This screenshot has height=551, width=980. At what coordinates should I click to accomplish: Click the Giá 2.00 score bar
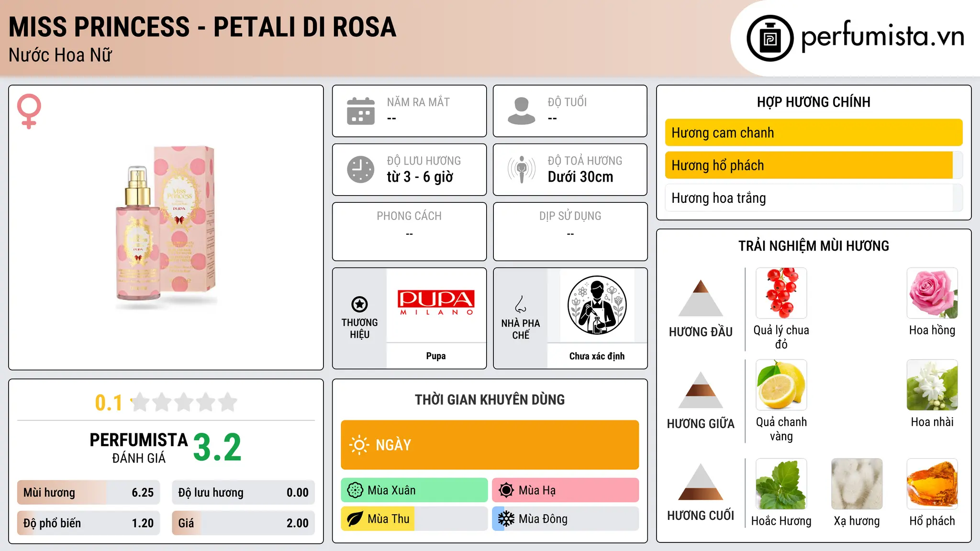(243, 523)
